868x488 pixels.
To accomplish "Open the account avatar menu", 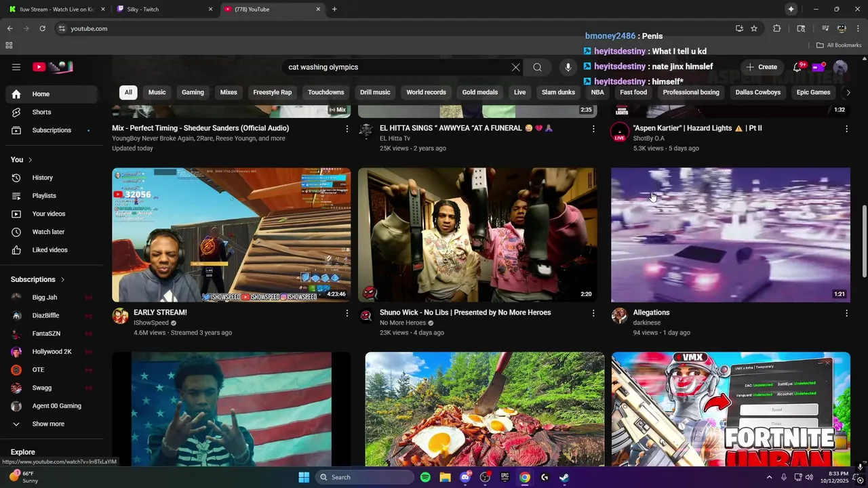I will point(840,67).
